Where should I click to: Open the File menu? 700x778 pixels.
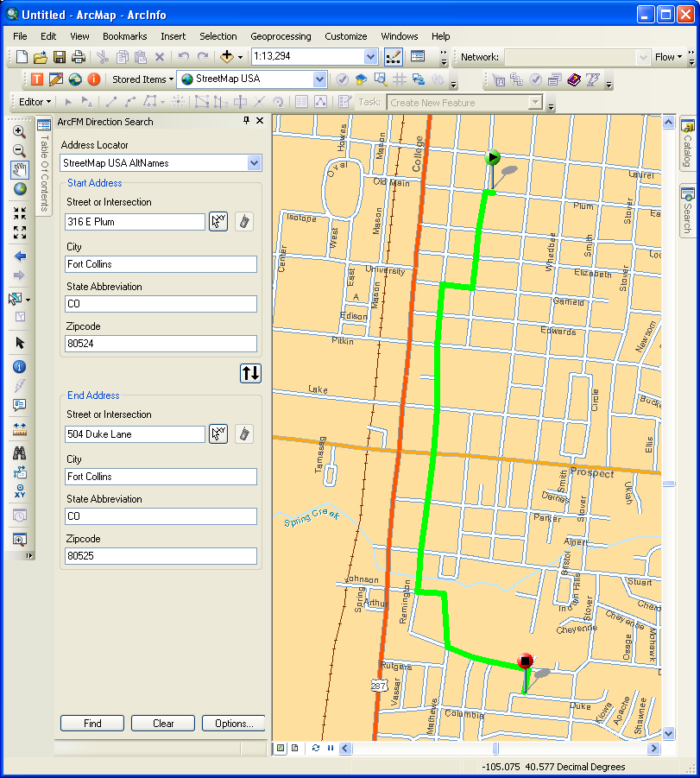pos(20,36)
